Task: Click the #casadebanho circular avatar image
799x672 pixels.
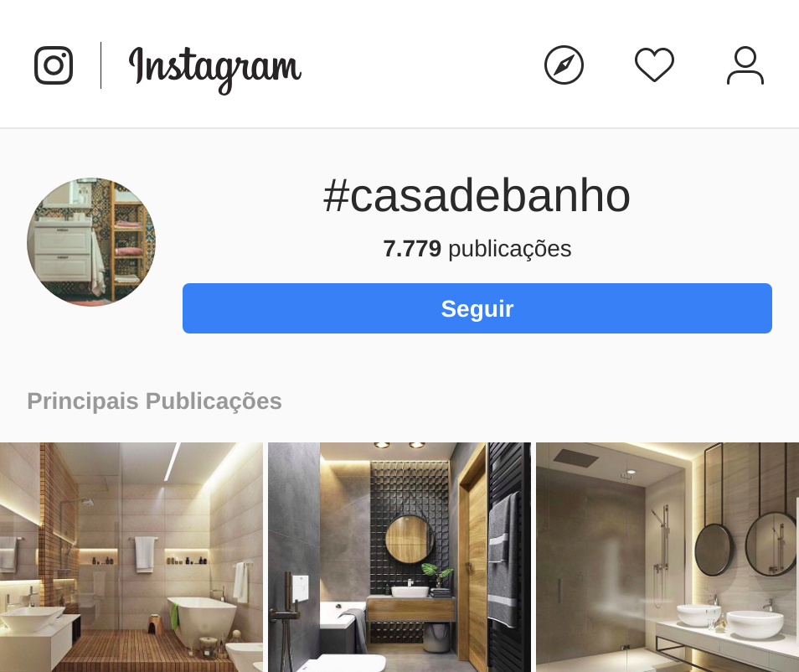Action: (x=91, y=242)
